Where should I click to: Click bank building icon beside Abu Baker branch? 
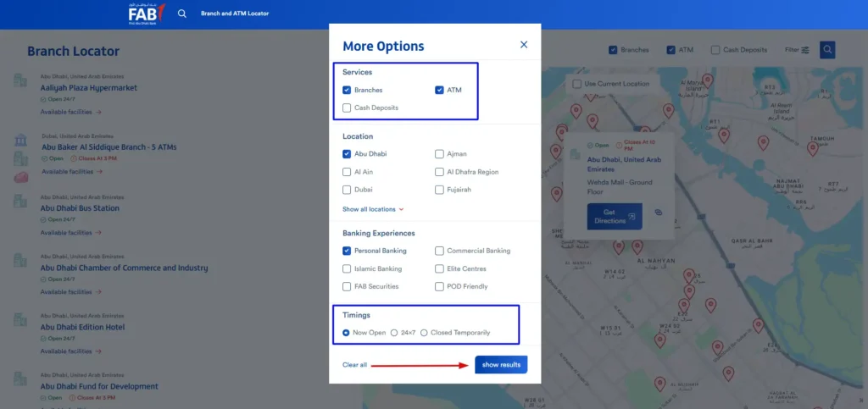(21, 139)
